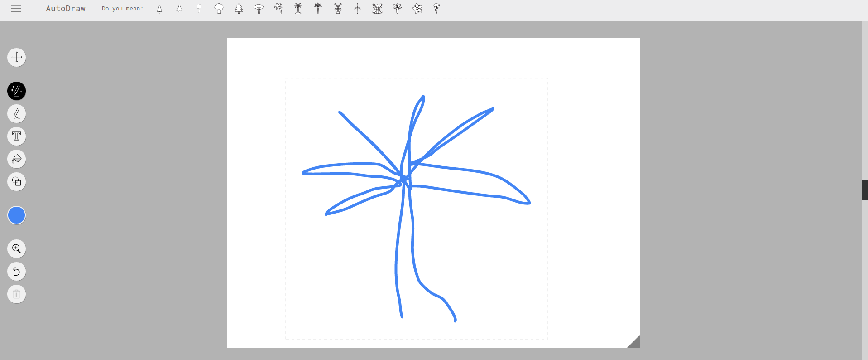Select the first windmill building suggestion
This screenshot has height=360, width=868.
[338, 9]
